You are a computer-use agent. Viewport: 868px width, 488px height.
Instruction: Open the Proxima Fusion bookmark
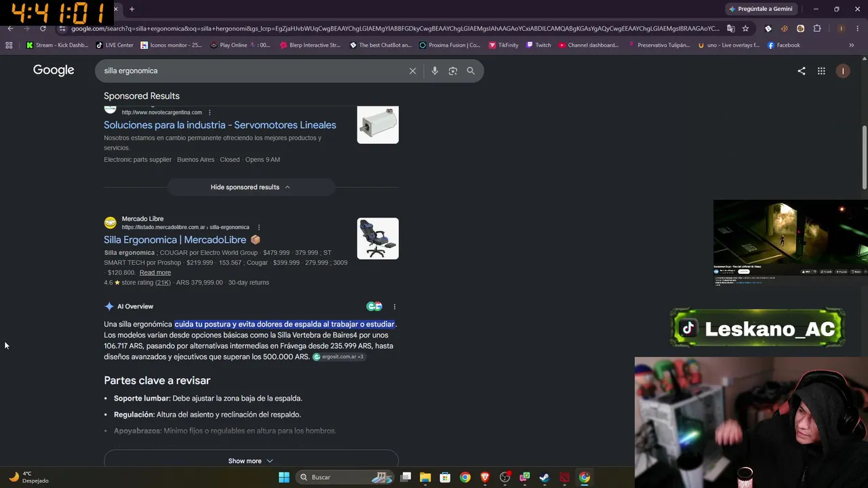(450, 45)
